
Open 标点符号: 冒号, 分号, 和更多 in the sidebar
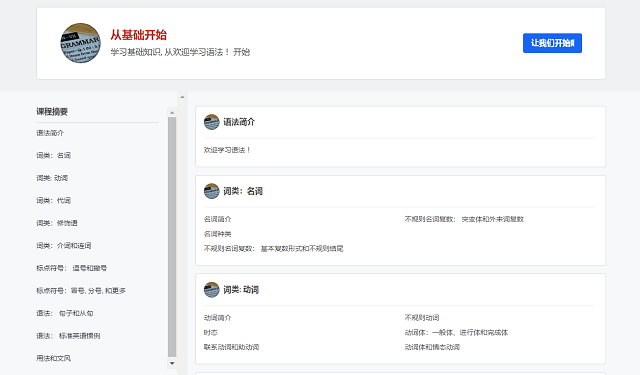click(x=81, y=291)
